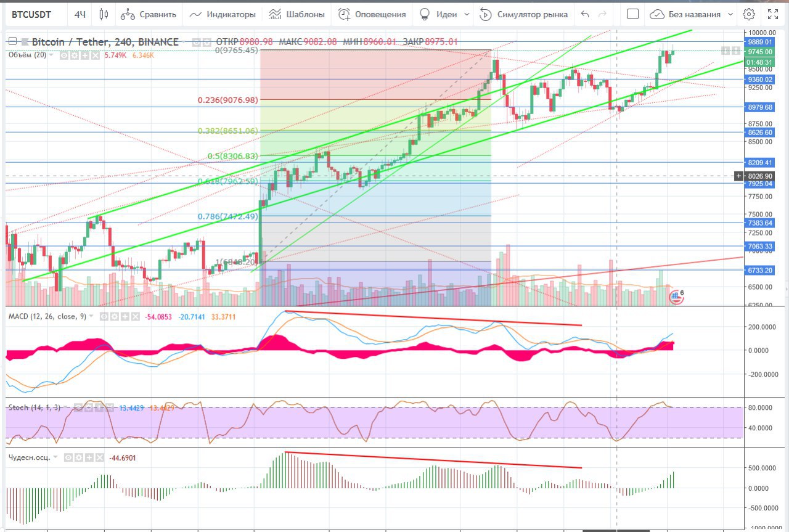The height and width of the screenshot is (532, 789).
Task: Open Чудесн.осц. settings gear
Action: pos(79,457)
